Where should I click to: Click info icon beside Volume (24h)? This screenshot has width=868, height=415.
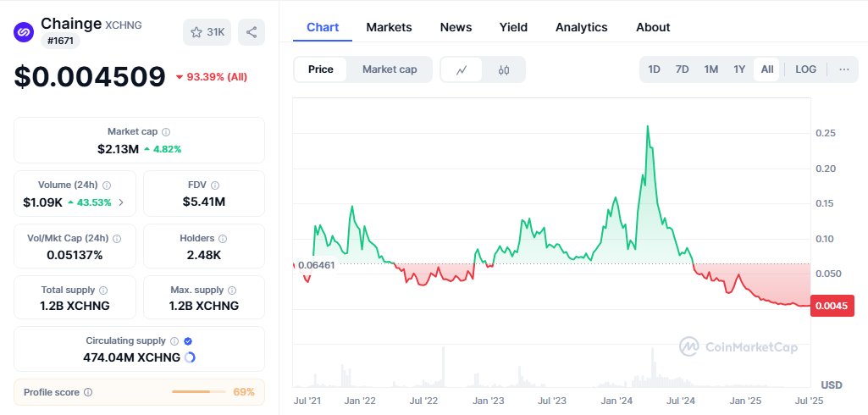point(107,185)
